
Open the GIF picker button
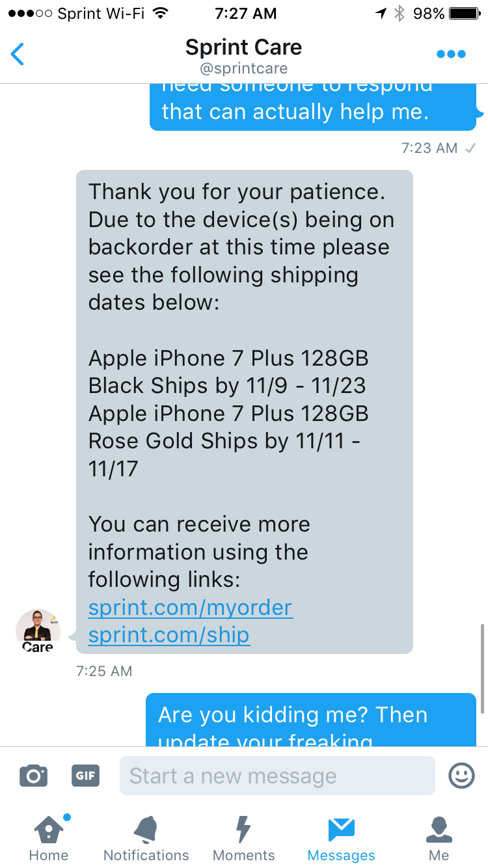tap(85, 776)
